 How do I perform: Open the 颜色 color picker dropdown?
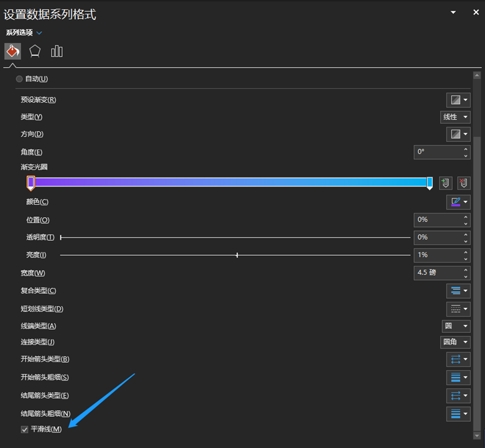[458, 202]
